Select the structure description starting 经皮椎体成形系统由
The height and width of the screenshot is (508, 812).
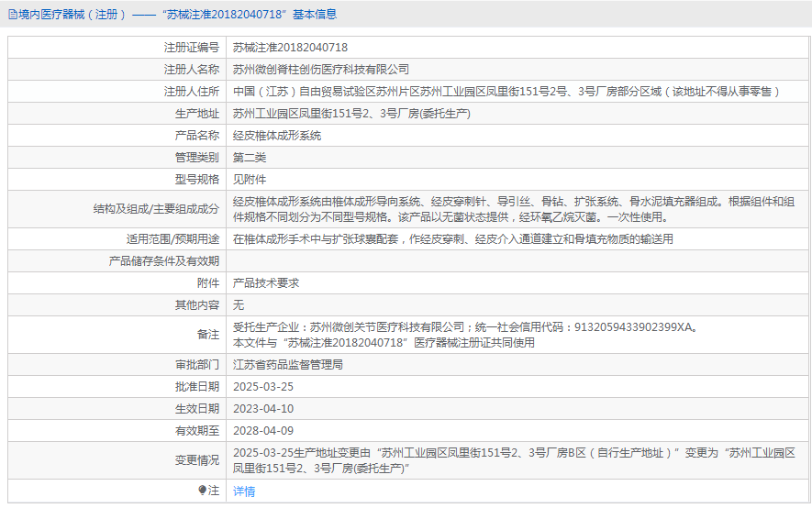pos(514,209)
